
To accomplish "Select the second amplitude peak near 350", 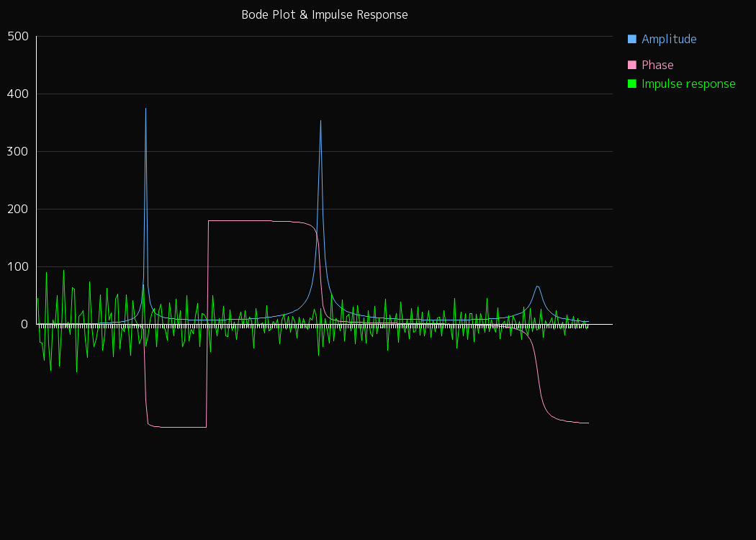I will [x=320, y=122].
